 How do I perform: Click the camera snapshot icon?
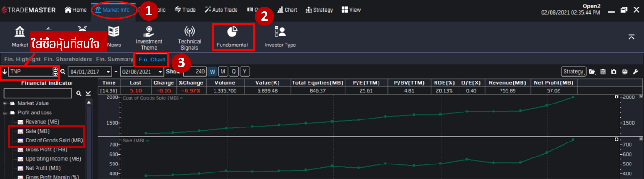[614, 72]
